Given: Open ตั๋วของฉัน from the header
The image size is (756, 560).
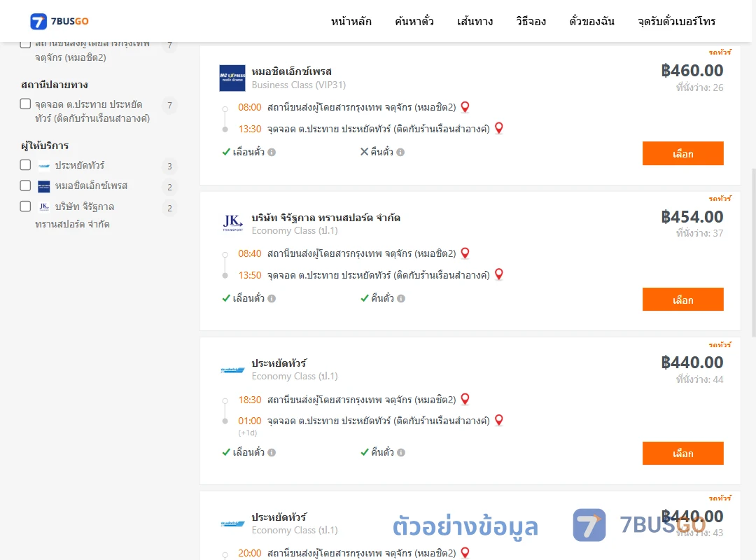Looking at the screenshot, I should pyautogui.click(x=591, y=21).
